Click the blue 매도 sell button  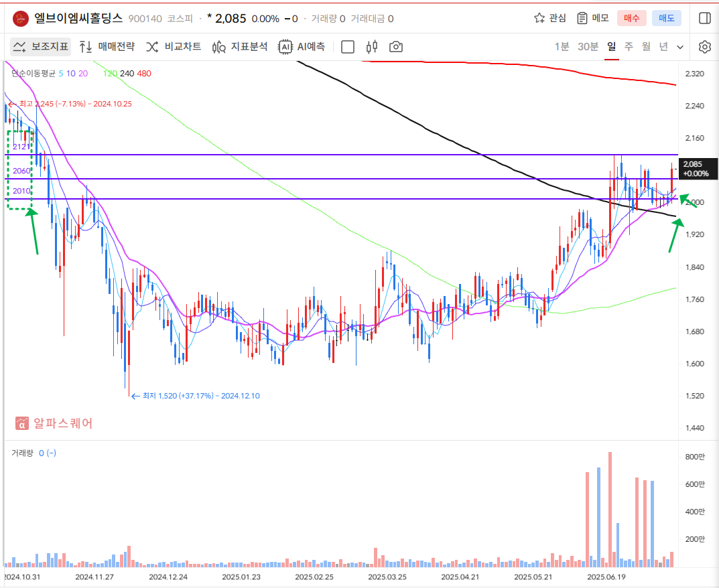[x=666, y=18]
